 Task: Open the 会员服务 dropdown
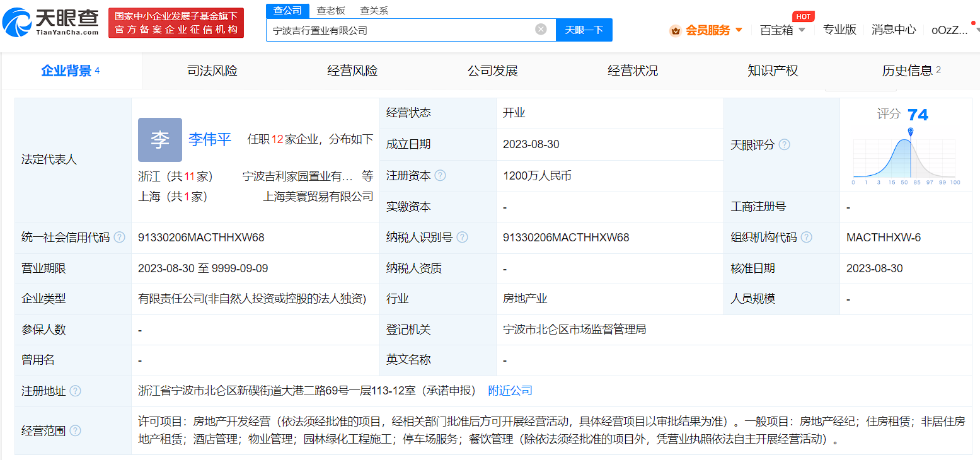pos(706,30)
